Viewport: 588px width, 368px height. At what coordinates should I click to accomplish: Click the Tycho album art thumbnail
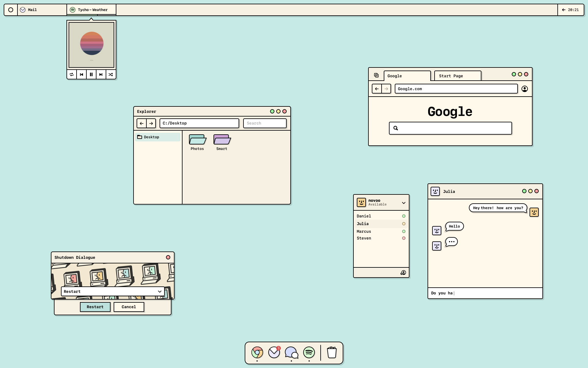92,45
